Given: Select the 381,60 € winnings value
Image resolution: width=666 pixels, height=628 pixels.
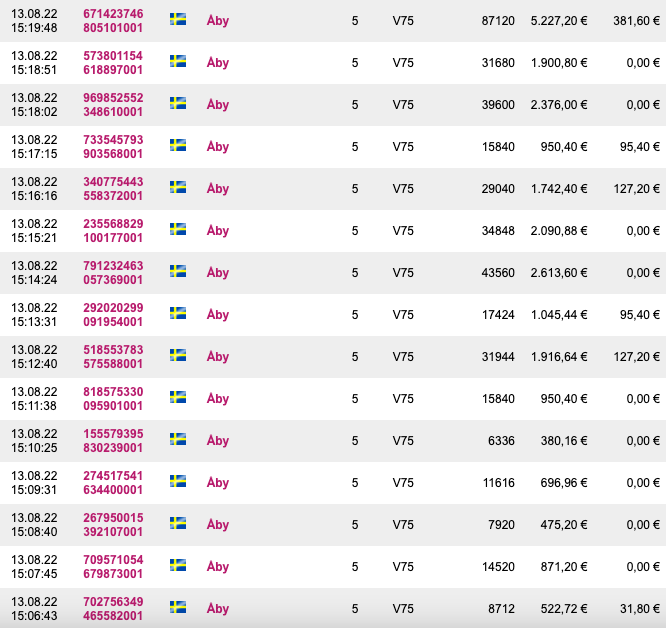Looking at the screenshot, I should point(636,21).
